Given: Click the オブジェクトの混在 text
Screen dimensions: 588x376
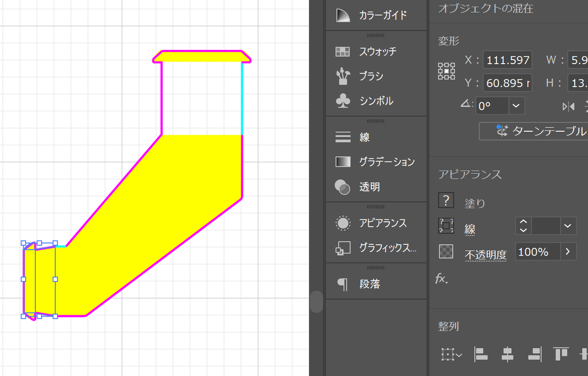Looking at the screenshot, I should pos(486,8).
